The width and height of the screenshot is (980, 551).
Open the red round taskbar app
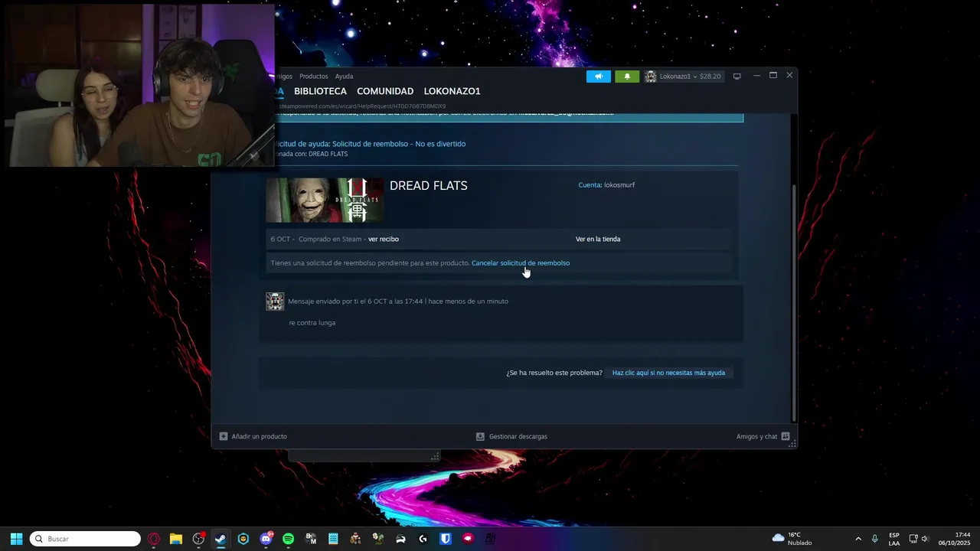468,539
